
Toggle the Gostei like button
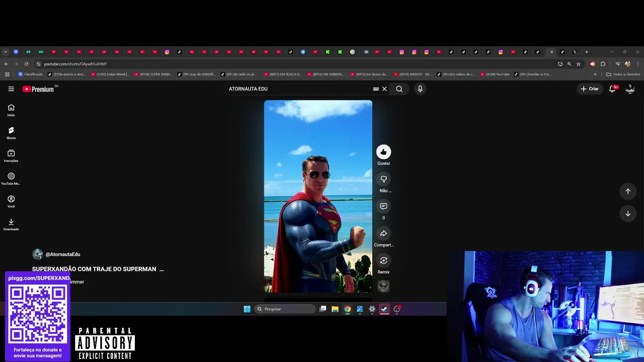click(383, 152)
